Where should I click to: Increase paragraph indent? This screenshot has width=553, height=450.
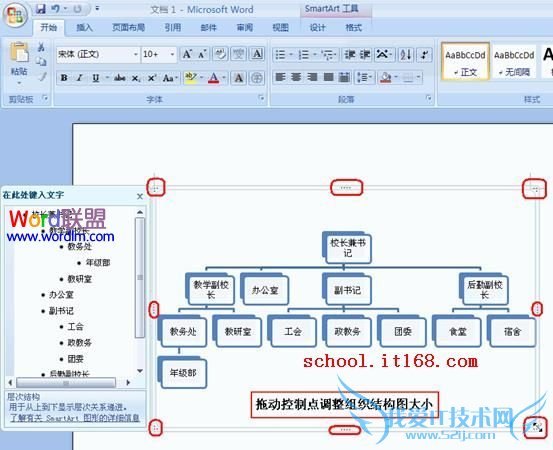pyautogui.click(x=365, y=54)
